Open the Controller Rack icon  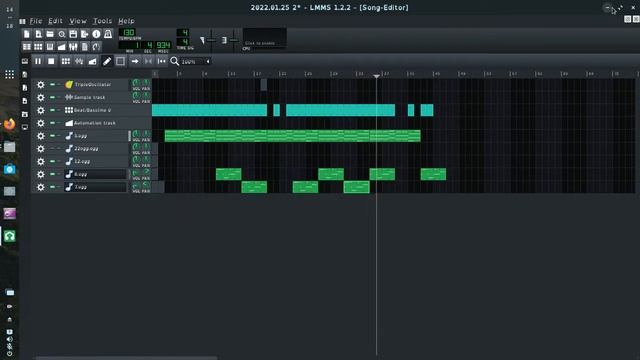[x=96, y=47]
